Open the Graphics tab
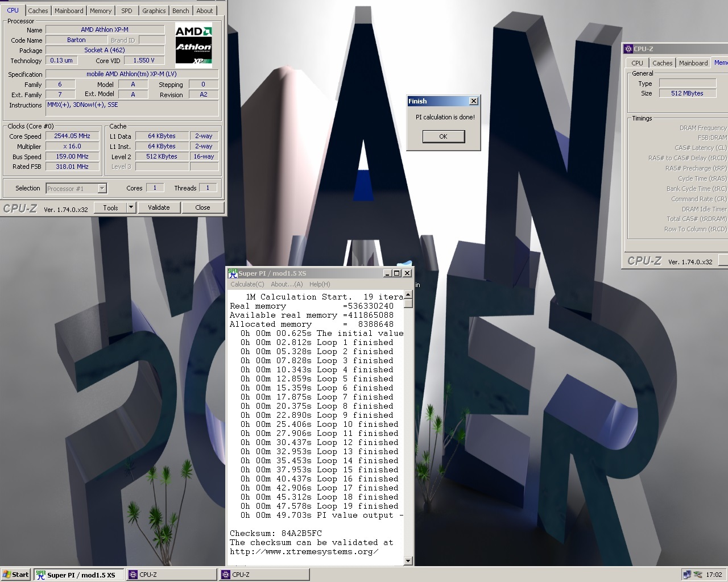728x582 pixels. tap(154, 11)
